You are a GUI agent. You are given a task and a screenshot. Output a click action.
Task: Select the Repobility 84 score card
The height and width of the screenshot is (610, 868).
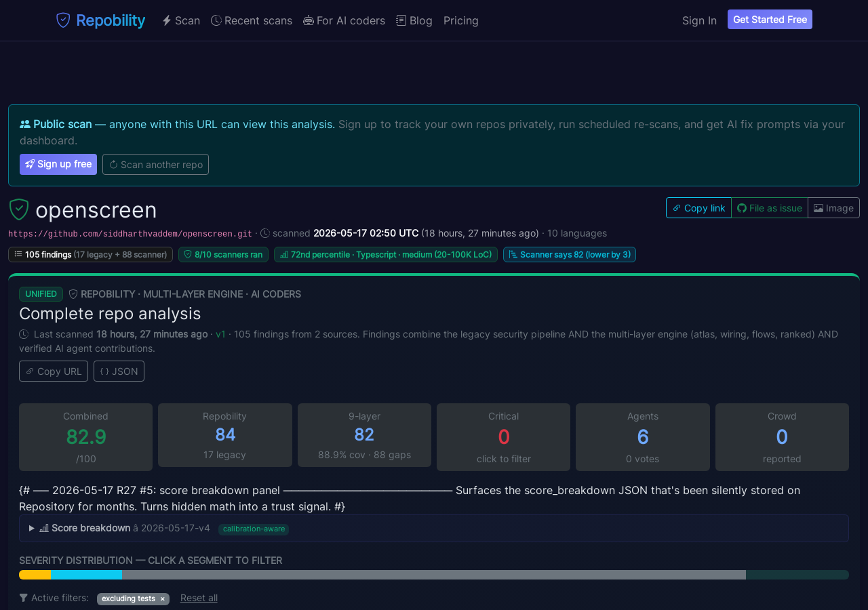[225, 435]
